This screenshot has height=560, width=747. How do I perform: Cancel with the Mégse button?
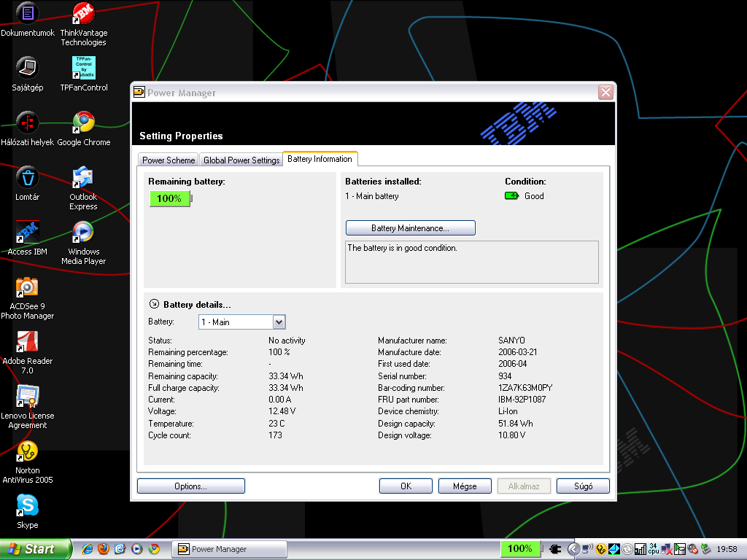(465, 486)
